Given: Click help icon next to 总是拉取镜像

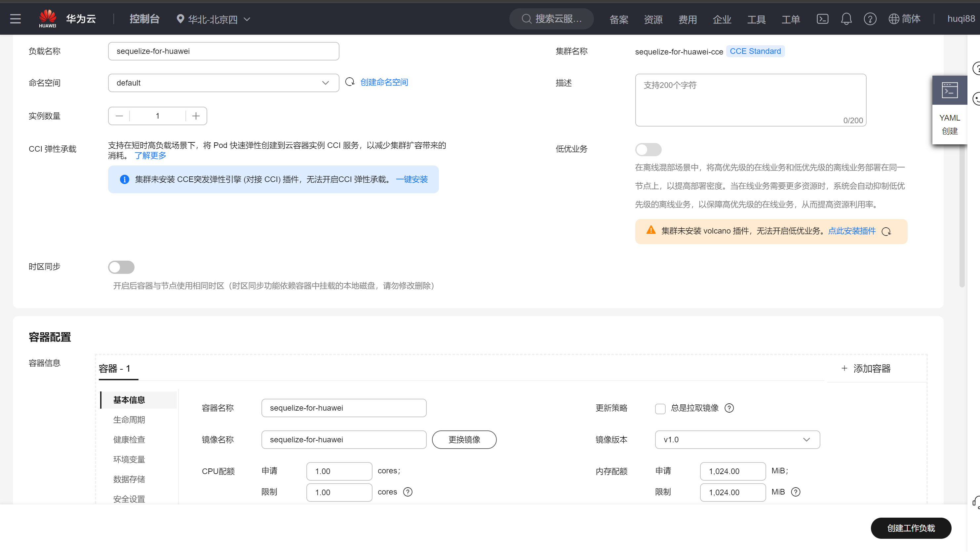Looking at the screenshot, I should point(729,408).
